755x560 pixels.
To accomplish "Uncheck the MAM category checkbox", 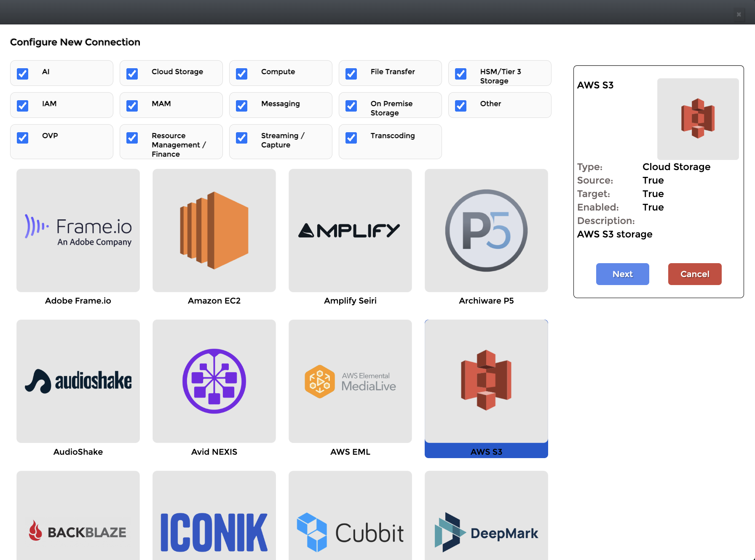I will [x=132, y=106].
